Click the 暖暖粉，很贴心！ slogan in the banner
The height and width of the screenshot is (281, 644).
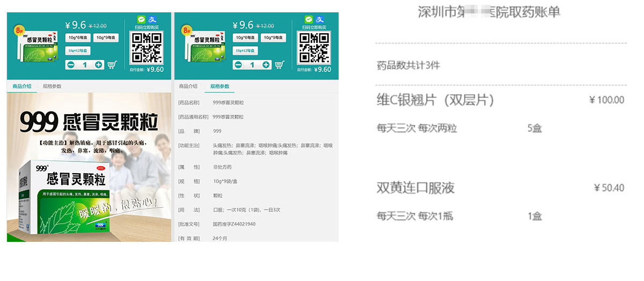(x=119, y=208)
